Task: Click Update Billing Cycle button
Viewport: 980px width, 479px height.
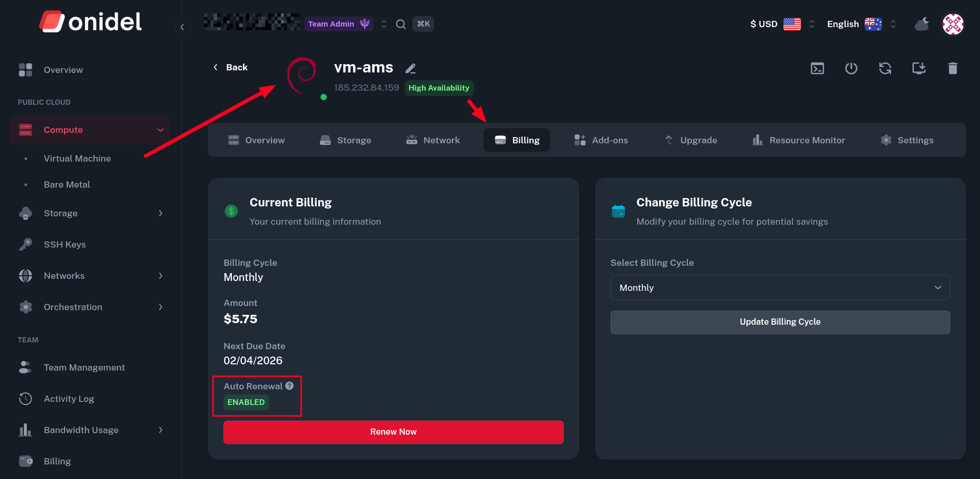Action: click(x=779, y=322)
